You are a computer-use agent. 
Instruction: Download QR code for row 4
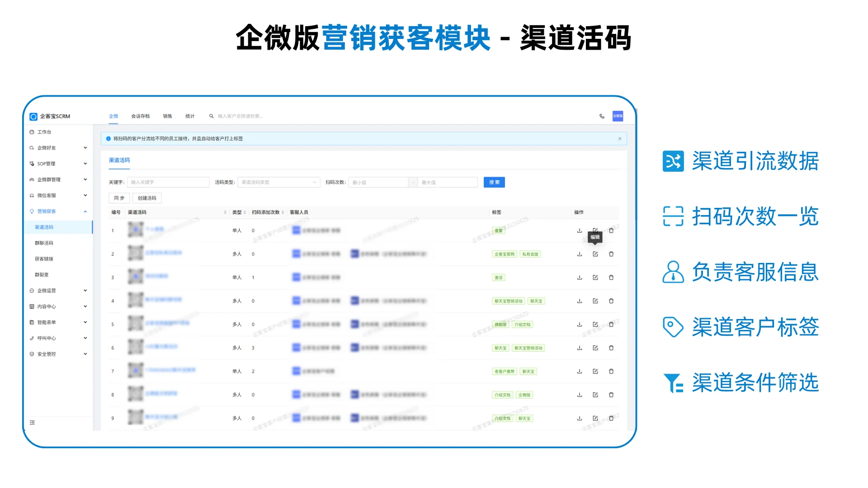click(580, 301)
